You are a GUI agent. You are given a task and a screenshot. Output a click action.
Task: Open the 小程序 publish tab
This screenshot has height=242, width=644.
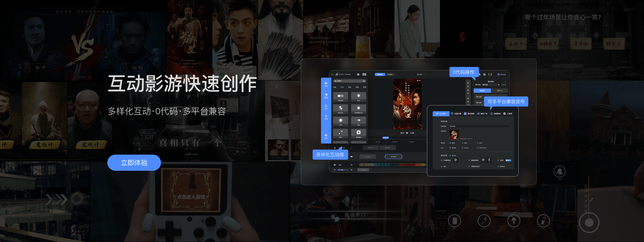point(508,114)
